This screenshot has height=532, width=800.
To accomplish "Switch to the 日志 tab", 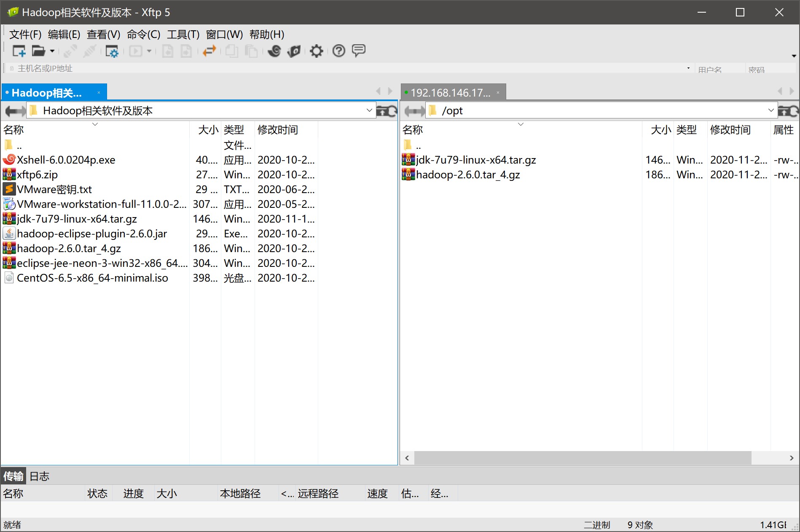I will (x=40, y=476).
